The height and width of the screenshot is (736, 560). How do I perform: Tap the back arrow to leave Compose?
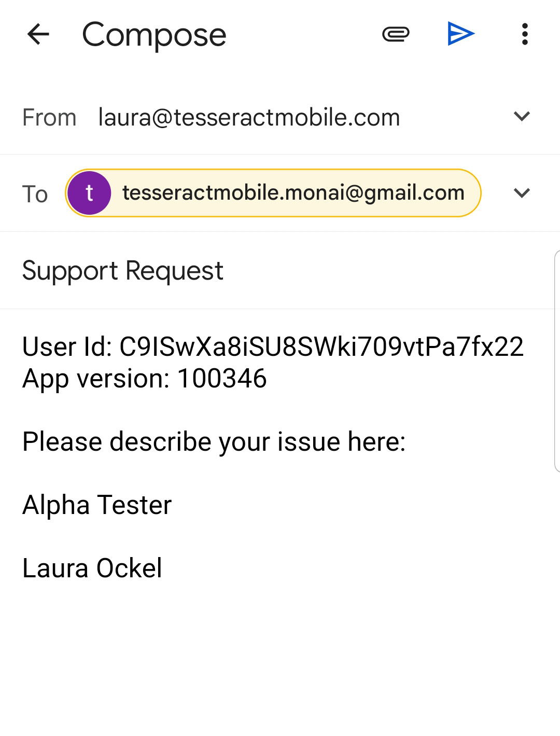click(x=38, y=35)
